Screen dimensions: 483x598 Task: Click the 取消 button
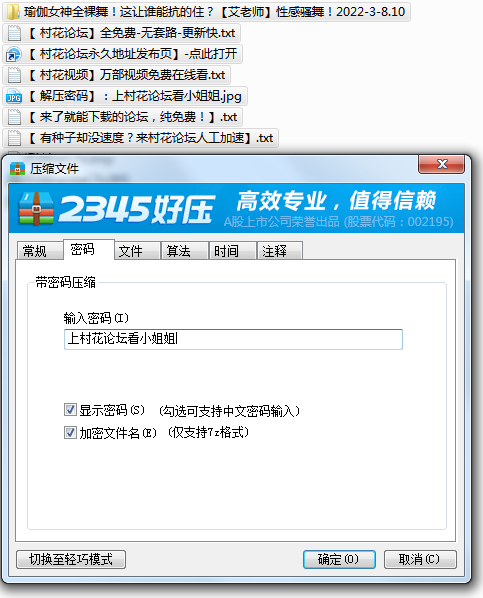[x=420, y=559]
